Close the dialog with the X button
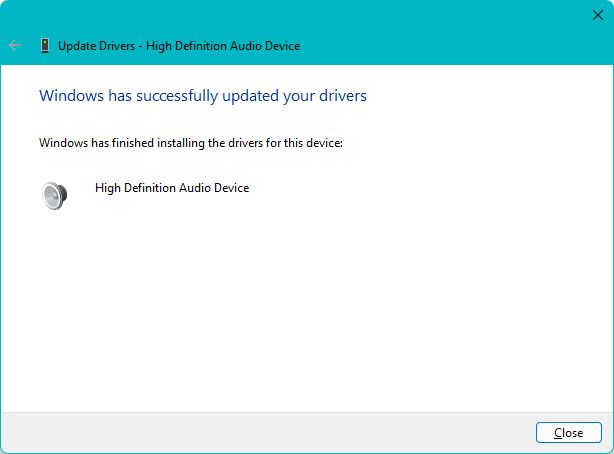 598,15
